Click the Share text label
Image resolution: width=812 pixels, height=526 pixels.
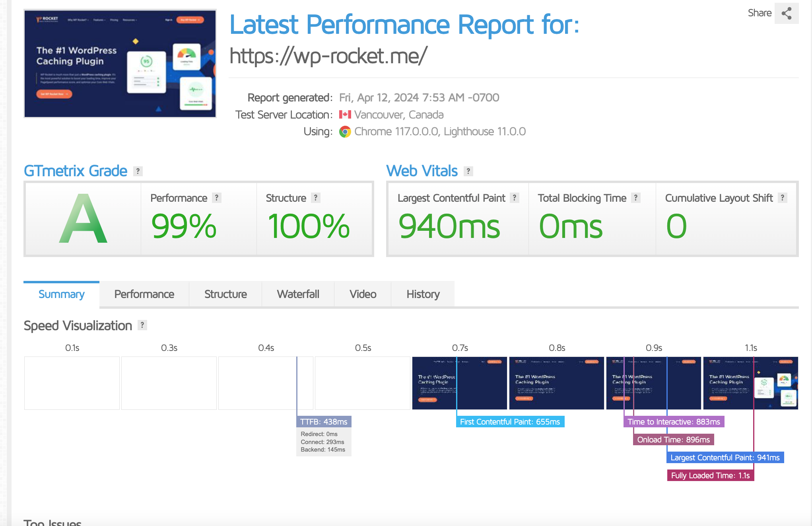point(760,13)
